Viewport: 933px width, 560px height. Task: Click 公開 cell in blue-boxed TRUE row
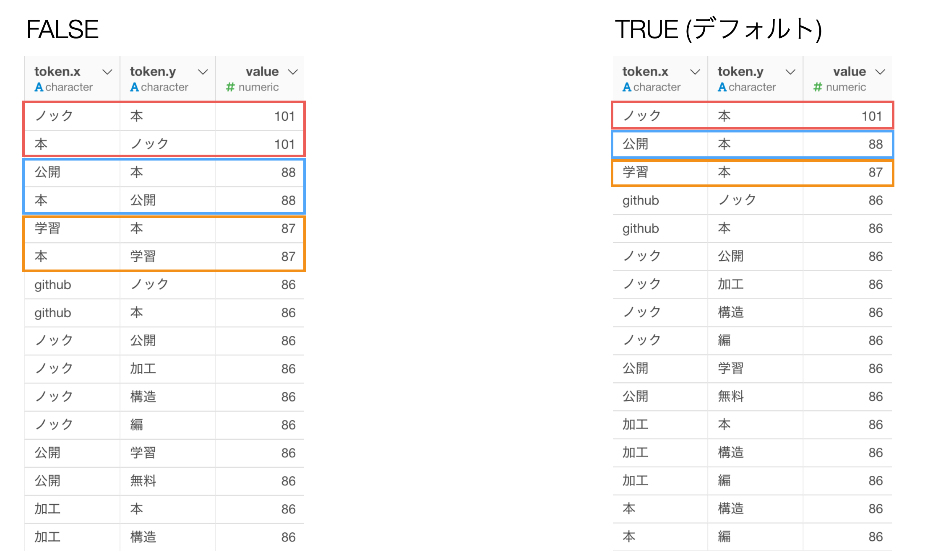click(635, 144)
